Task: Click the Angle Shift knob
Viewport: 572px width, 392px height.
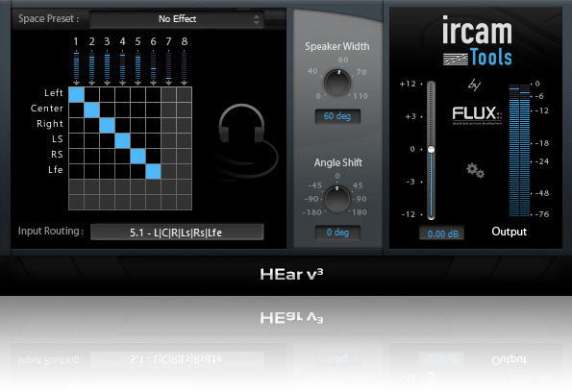Action: [x=337, y=199]
